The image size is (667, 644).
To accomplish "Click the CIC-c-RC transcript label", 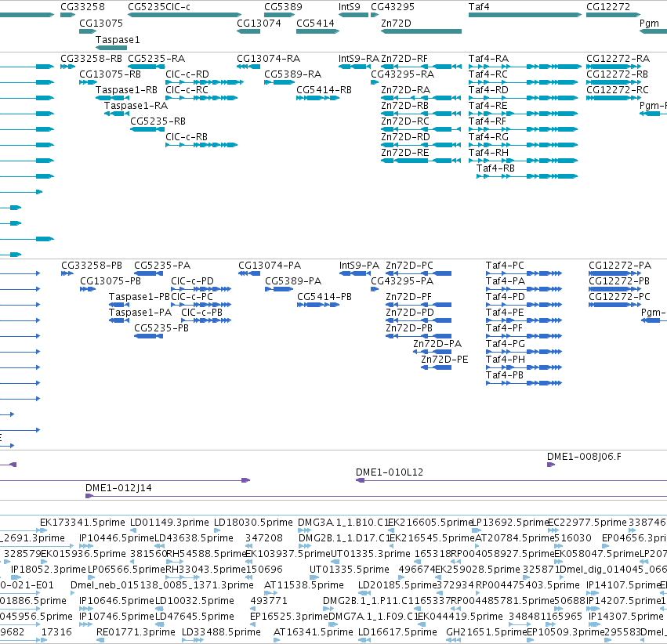I will (187, 89).
